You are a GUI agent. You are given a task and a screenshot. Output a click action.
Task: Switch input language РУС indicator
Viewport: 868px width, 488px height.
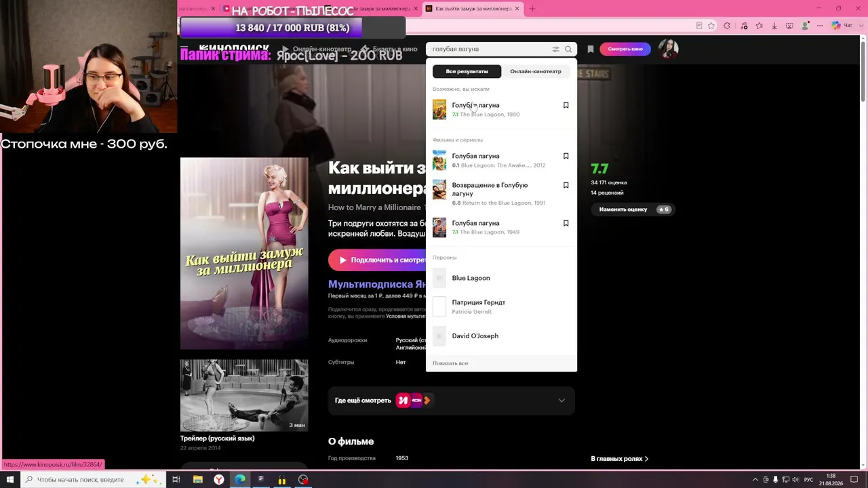808,480
